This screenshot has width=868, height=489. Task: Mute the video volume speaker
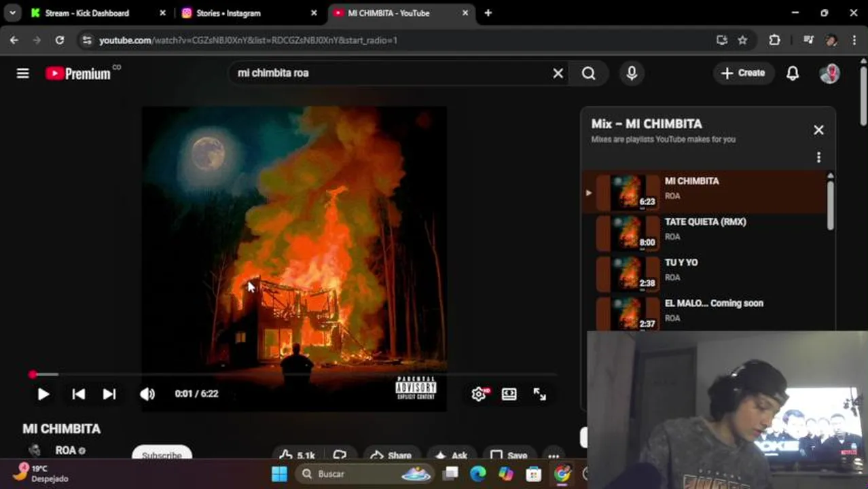[x=147, y=394]
